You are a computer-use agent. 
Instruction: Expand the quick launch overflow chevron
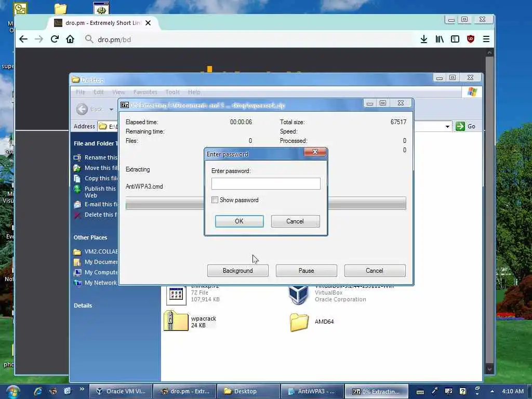tap(82, 389)
